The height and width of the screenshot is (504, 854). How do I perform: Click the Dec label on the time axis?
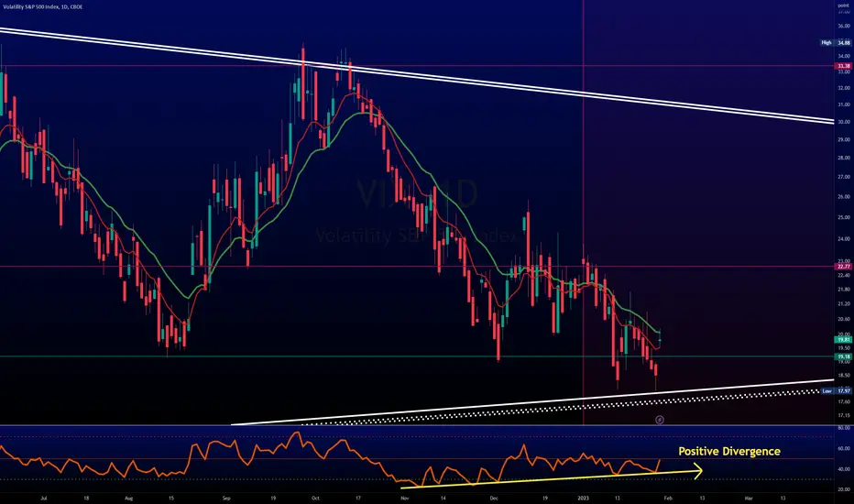pos(494,498)
